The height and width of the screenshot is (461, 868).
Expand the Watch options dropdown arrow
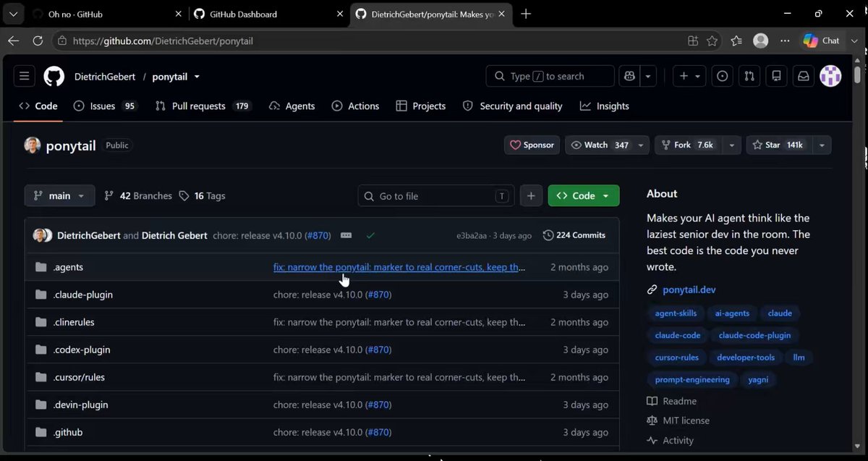click(641, 145)
